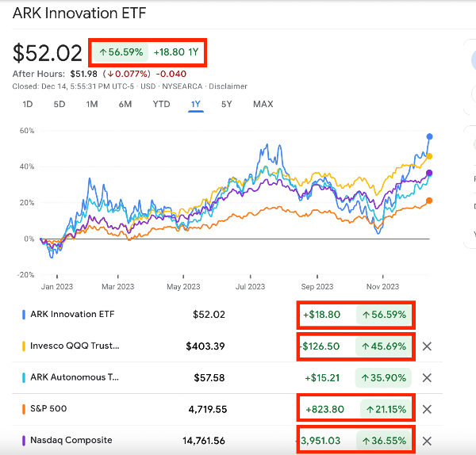Click the 36.55% Nasdaq change badge
Screen dimensions: 476x455
tap(383, 441)
